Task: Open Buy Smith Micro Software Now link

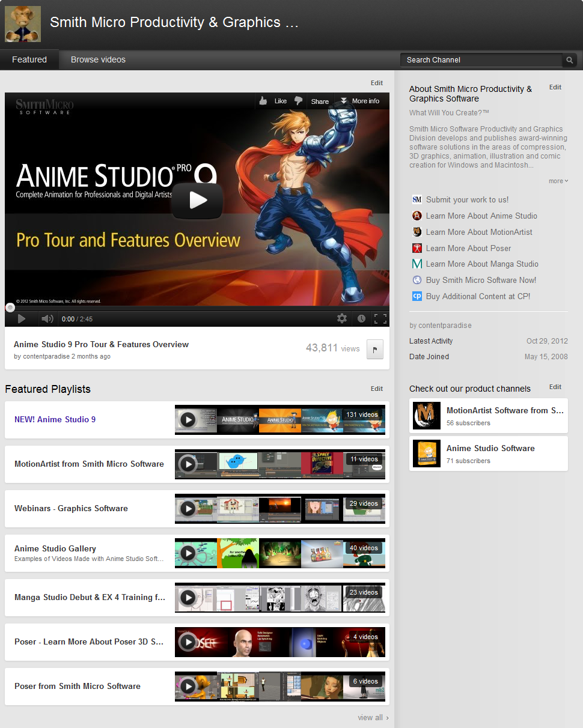Action: 481,280
